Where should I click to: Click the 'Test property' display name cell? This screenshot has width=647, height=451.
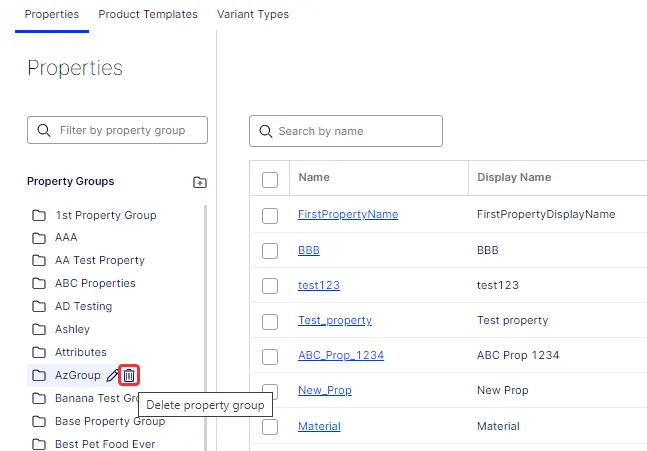pos(512,320)
